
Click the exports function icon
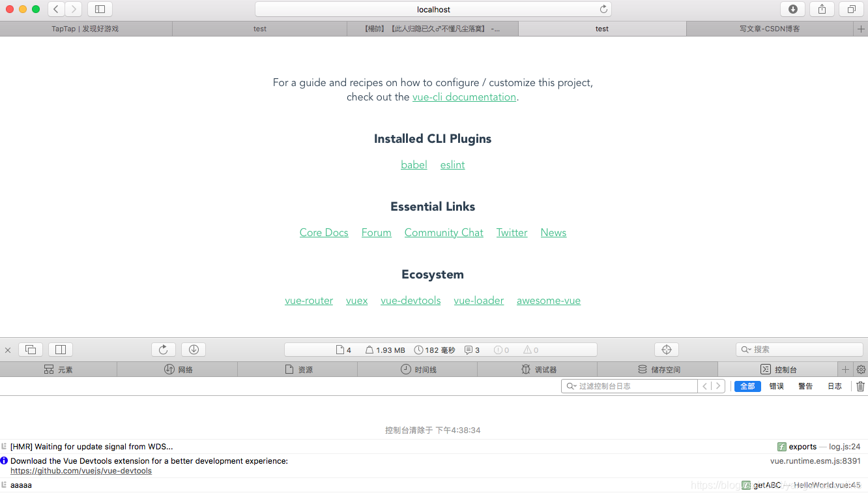click(x=782, y=447)
